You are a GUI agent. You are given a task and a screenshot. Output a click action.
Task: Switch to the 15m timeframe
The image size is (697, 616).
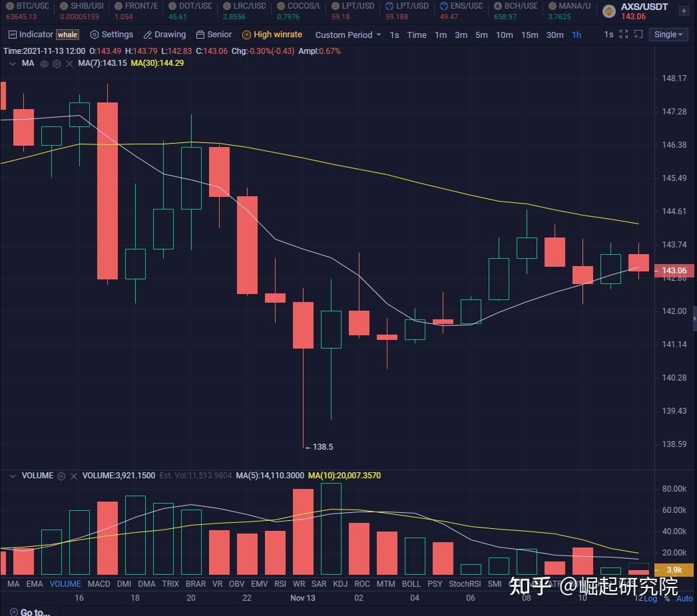click(x=529, y=35)
